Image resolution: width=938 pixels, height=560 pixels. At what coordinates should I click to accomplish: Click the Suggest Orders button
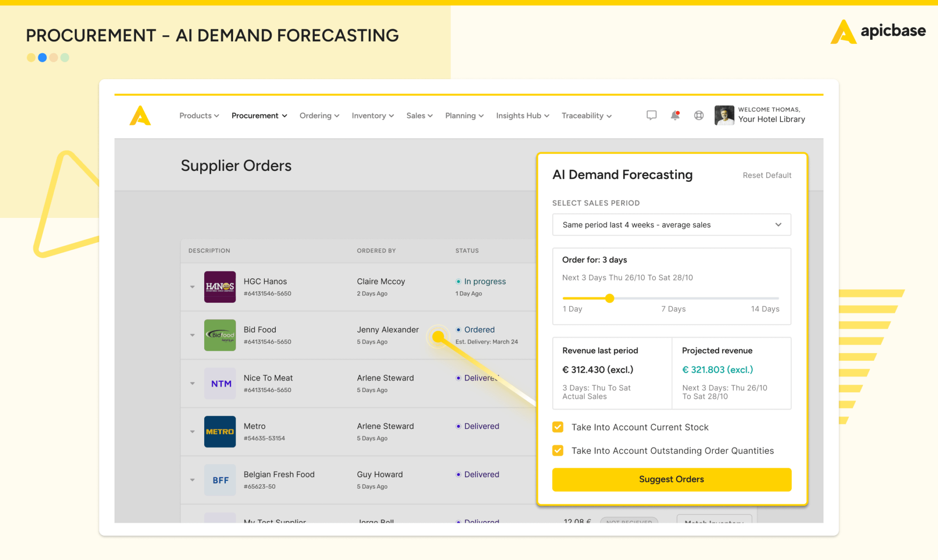(671, 479)
